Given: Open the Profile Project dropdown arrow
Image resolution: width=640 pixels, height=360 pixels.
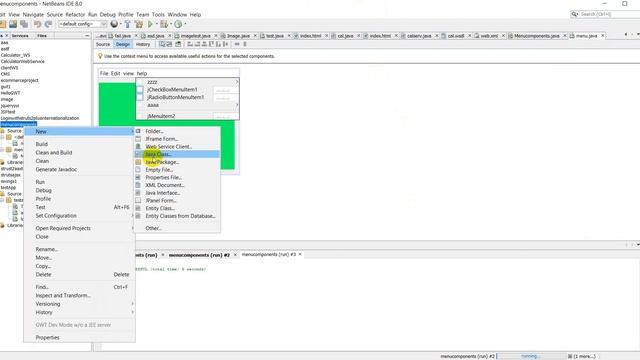Looking at the screenshot, I should click(x=185, y=24).
